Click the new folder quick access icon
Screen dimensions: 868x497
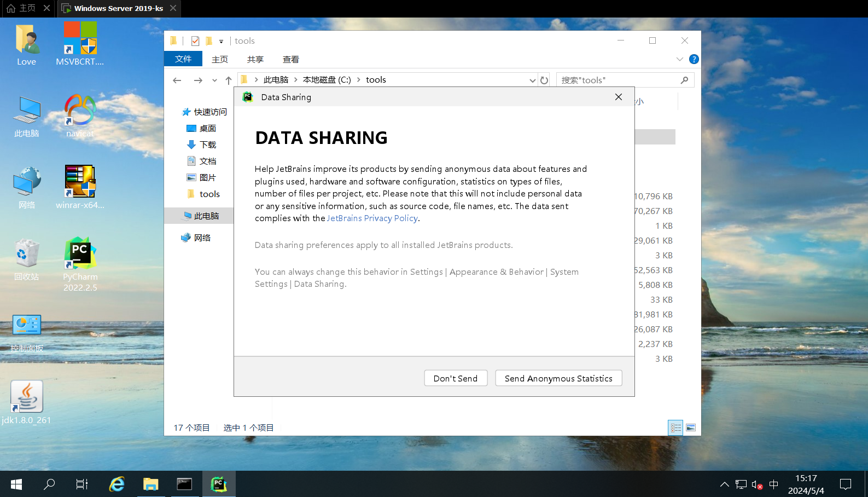pos(209,41)
